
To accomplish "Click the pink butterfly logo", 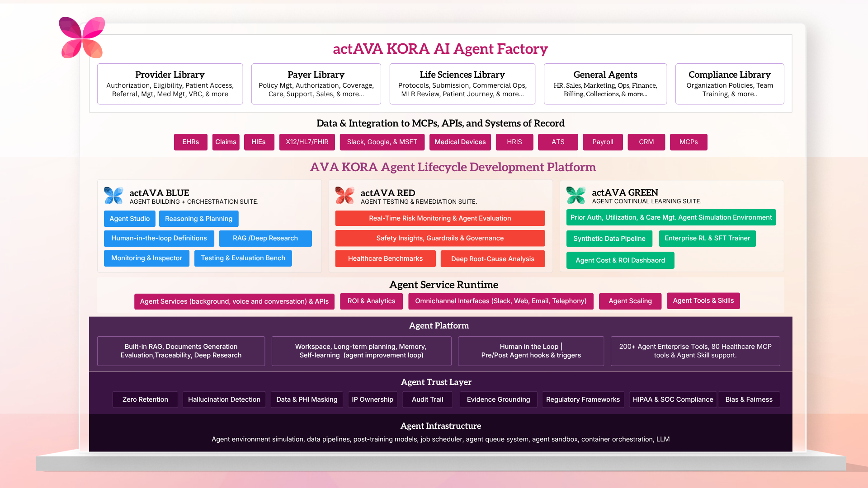I will [x=82, y=38].
